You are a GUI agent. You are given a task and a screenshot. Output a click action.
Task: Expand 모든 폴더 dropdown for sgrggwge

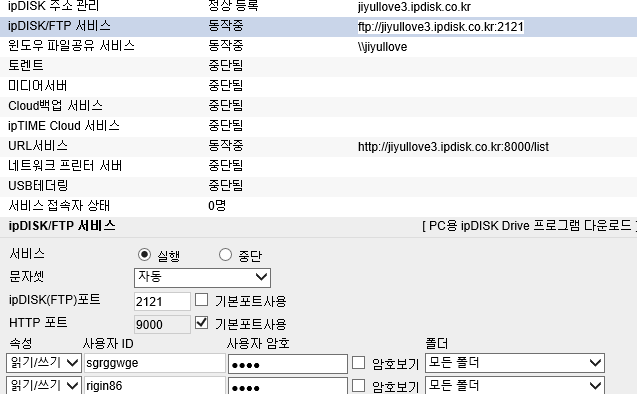[x=515, y=363]
